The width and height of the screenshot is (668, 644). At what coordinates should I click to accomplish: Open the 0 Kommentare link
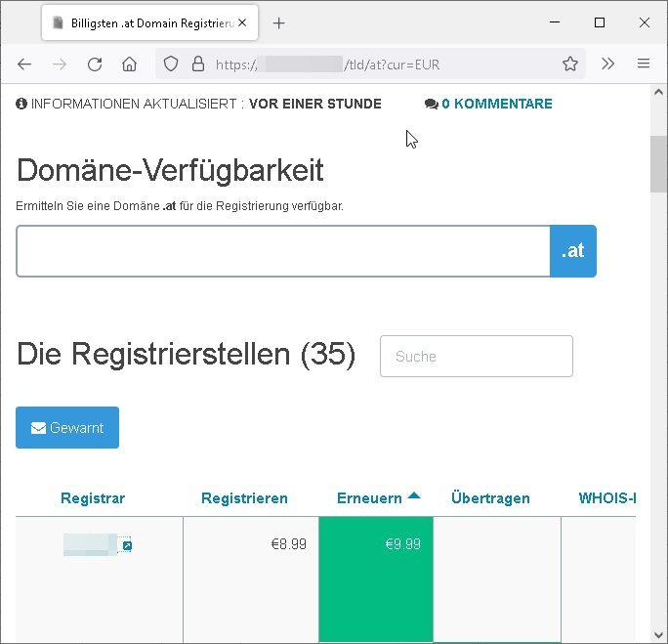click(488, 104)
